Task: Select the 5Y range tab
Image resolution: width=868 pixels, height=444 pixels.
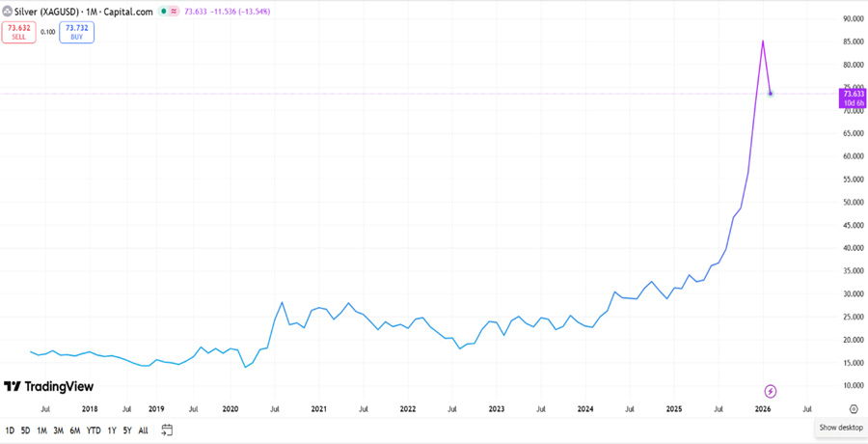Action: (128, 430)
